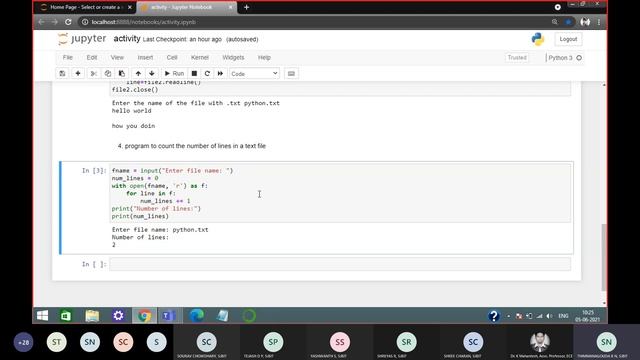Image resolution: width=640 pixels, height=360 pixels.
Task: Select the SP participant tile
Action: (x=273, y=342)
